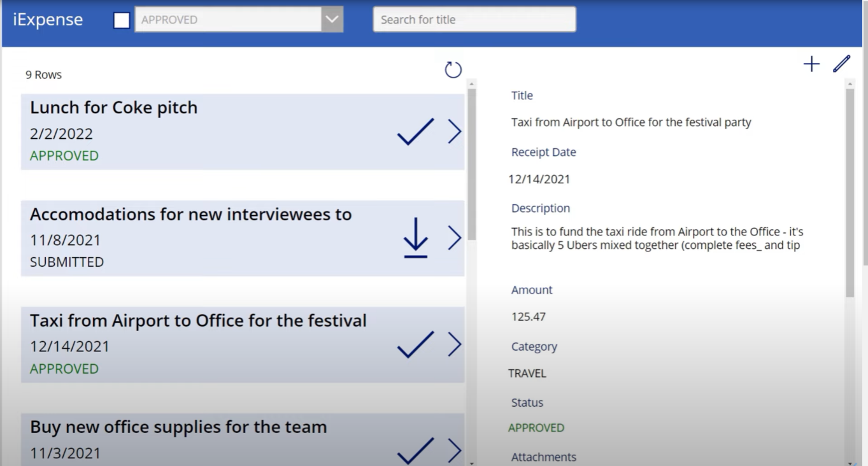The width and height of the screenshot is (868, 466).
Task: Select Buy new office supplies item
Action: coord(243,439)
